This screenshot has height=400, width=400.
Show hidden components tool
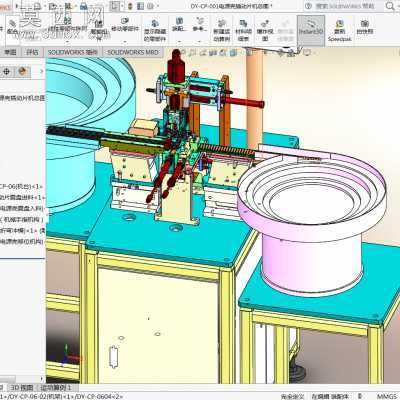[x=155, y=30]
